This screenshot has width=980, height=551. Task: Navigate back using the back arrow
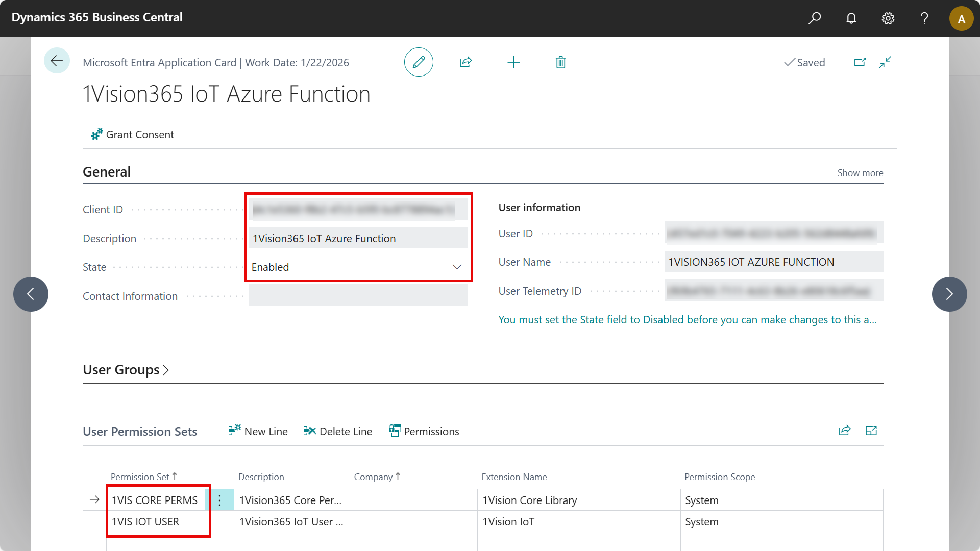click(57, 60)
